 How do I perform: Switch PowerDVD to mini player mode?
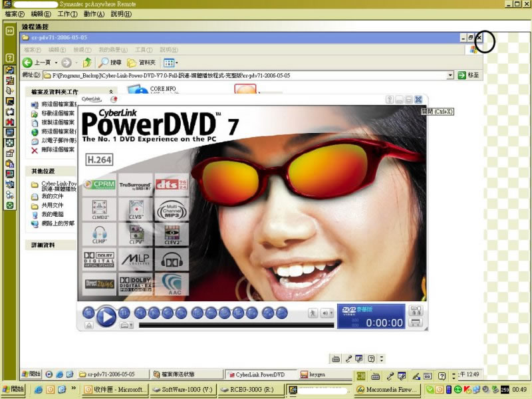click(x=416, y=323)
